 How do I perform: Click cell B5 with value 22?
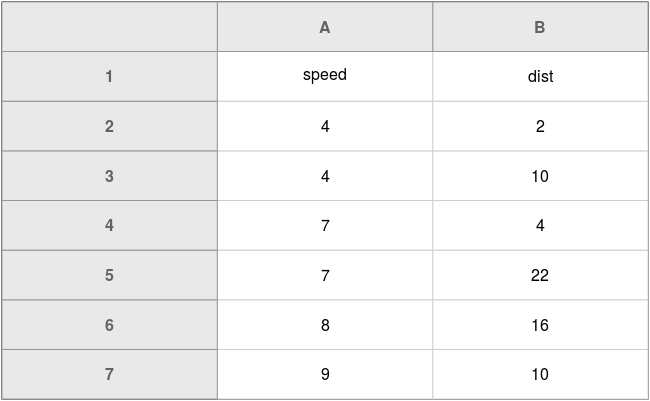pos(540,276)
